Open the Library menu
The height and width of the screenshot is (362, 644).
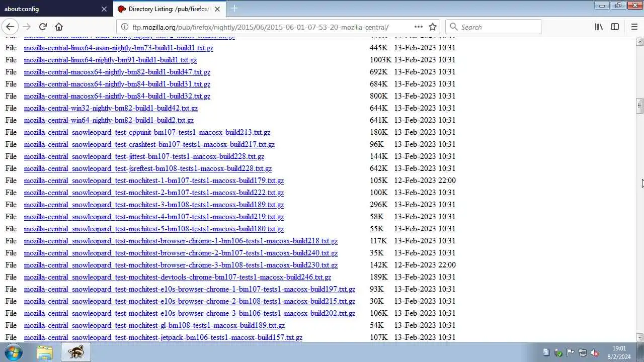(599, 27)
